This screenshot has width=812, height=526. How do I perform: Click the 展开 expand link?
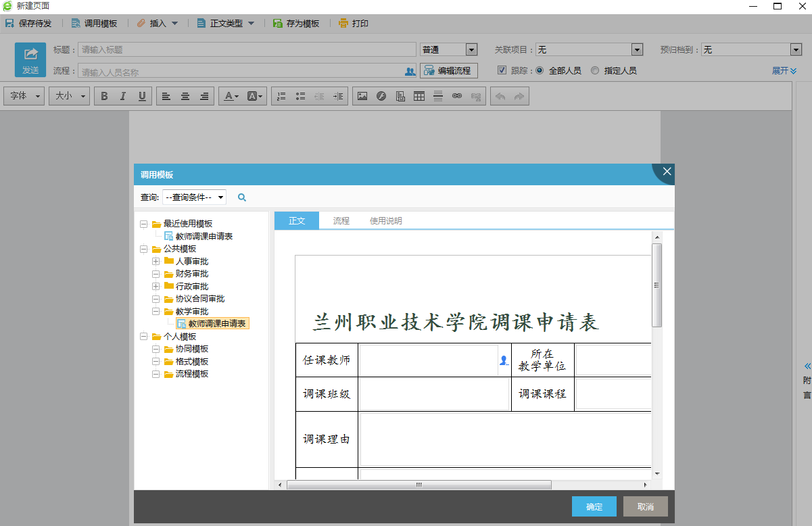[784, 71]
